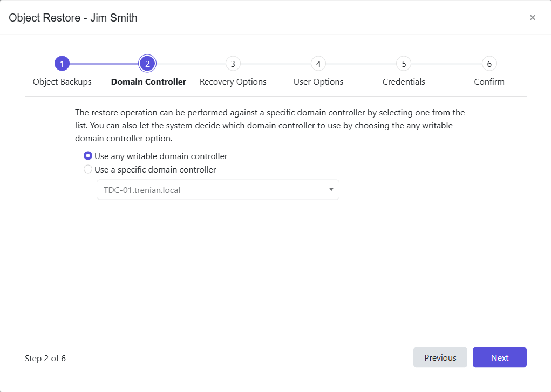Image resolution: width=551 pixels, height=392 pixels.
Task: Select the Recovery Options step label
Action: pyautogui.click(x=233, y=81)
